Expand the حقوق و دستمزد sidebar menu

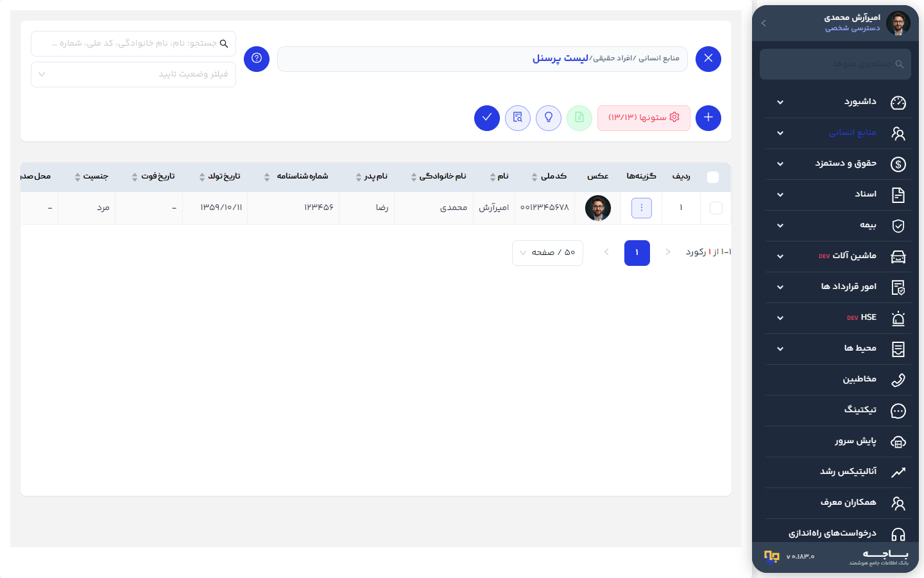pyautogui.click(x=838, y=164)
